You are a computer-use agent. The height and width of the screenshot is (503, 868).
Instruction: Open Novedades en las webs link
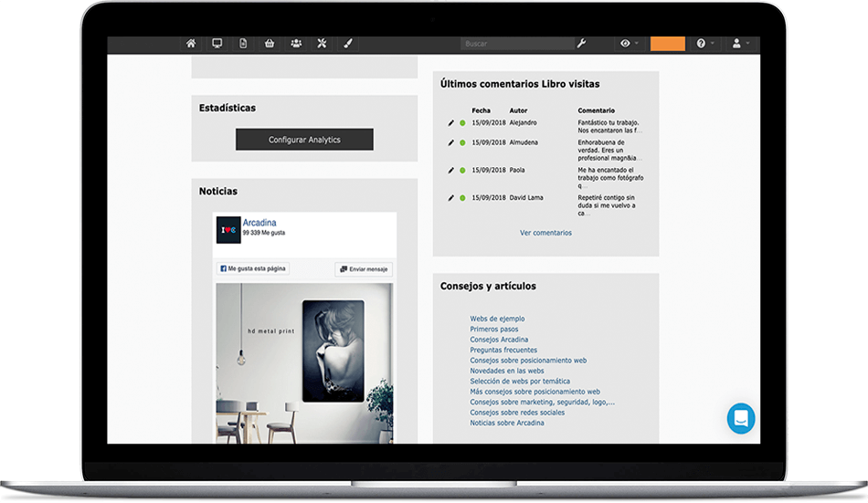pyautogui.click(x=506, y=371)
